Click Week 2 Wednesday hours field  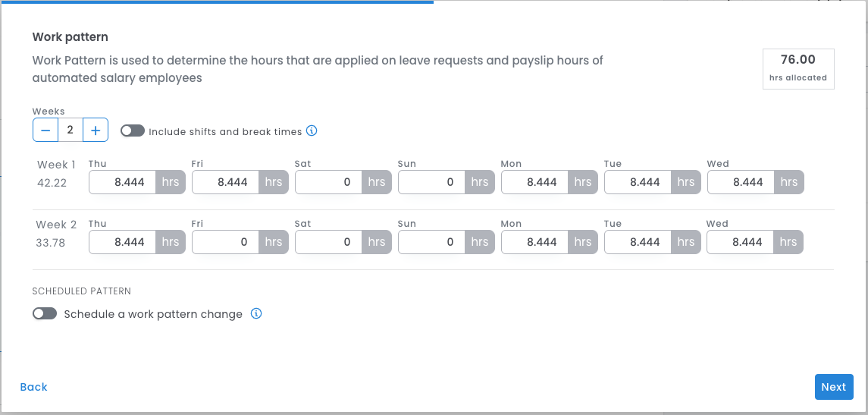[741, 242]
